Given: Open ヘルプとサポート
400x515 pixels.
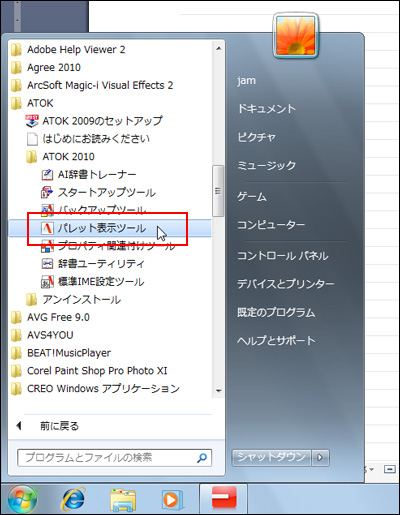Looking at the screenshot, I should [x=276, y=340].
